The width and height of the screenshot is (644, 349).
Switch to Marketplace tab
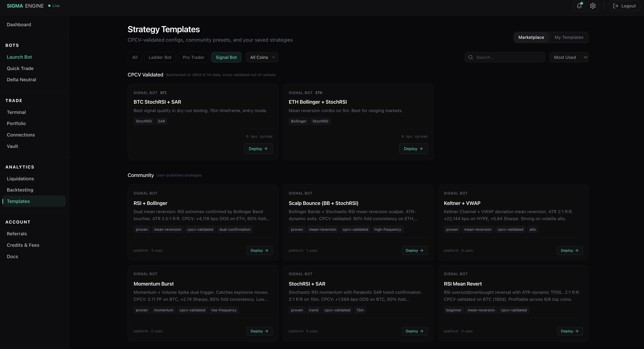tap(531, 37)
